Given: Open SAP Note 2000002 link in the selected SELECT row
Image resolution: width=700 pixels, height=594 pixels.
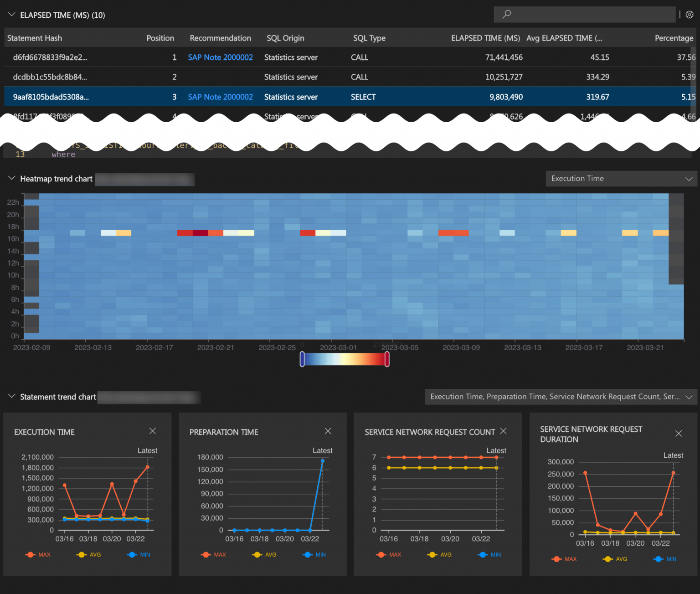Looking at the screenshot, I should (x=220, y=97).
